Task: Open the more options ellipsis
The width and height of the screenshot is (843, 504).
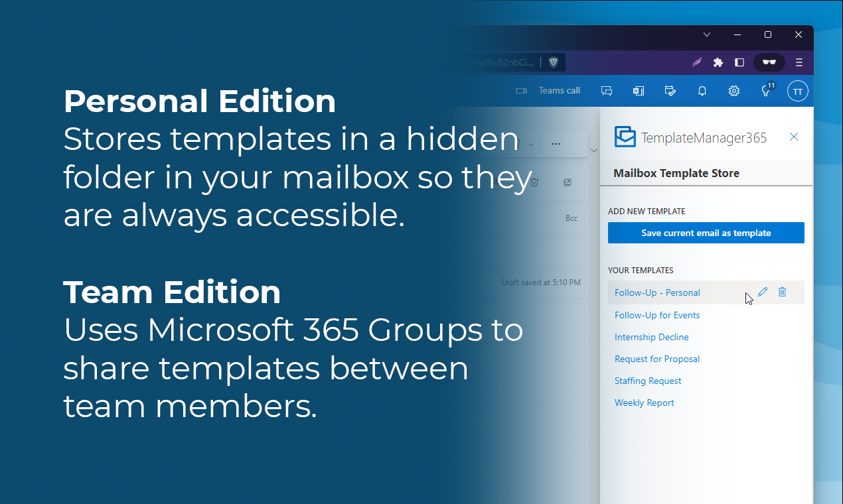Action: [x=556, y=144]
